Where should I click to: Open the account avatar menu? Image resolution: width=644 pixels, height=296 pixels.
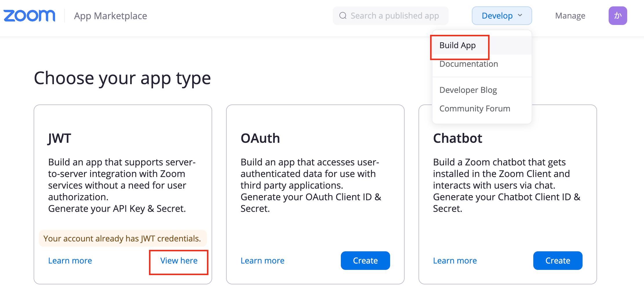[x=618, y=15]
